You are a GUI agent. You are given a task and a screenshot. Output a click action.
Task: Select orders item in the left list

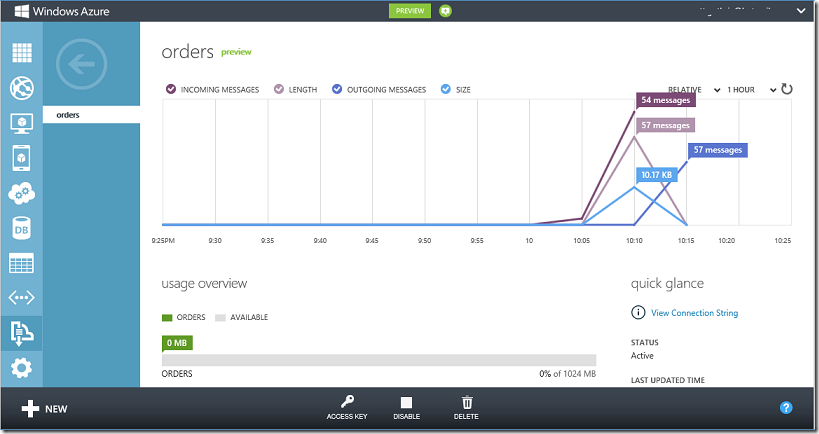point(91,115)
